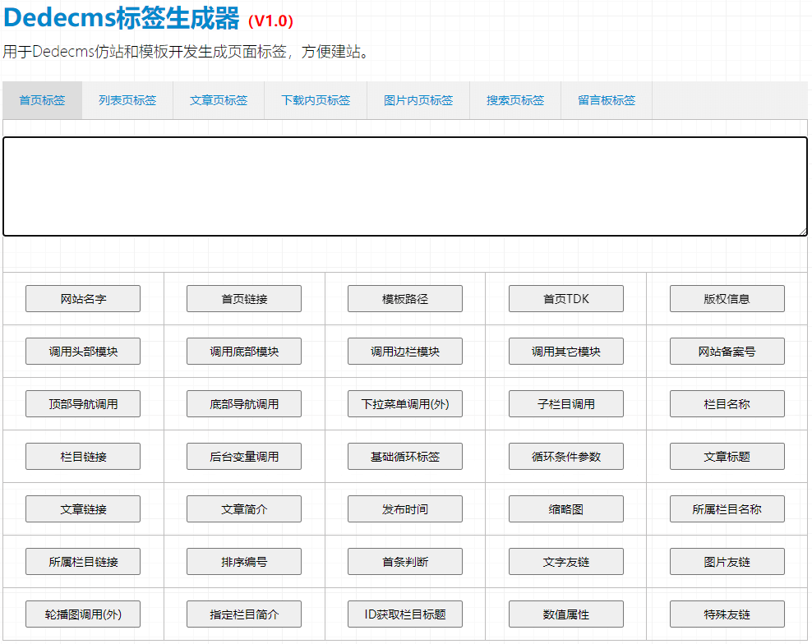812x644 pixels.
Task: Click the 文章链接 button
Action: pos(83,509)
